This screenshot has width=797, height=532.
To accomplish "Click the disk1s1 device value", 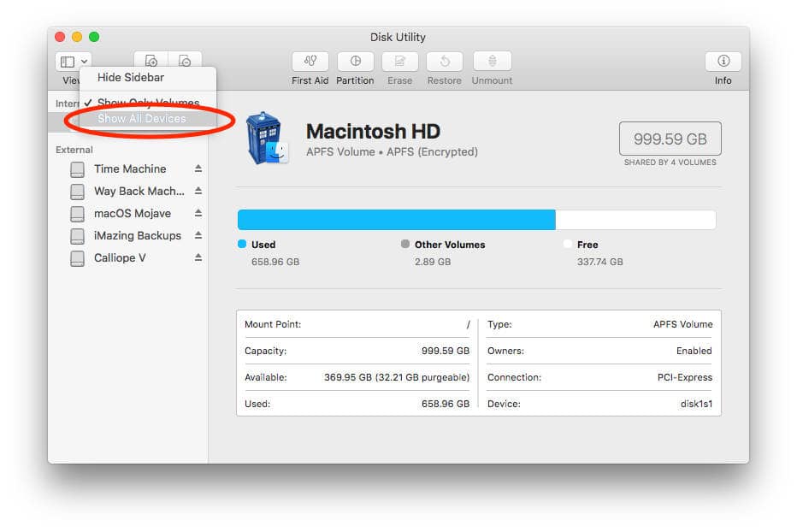I will tap(696, 404).
